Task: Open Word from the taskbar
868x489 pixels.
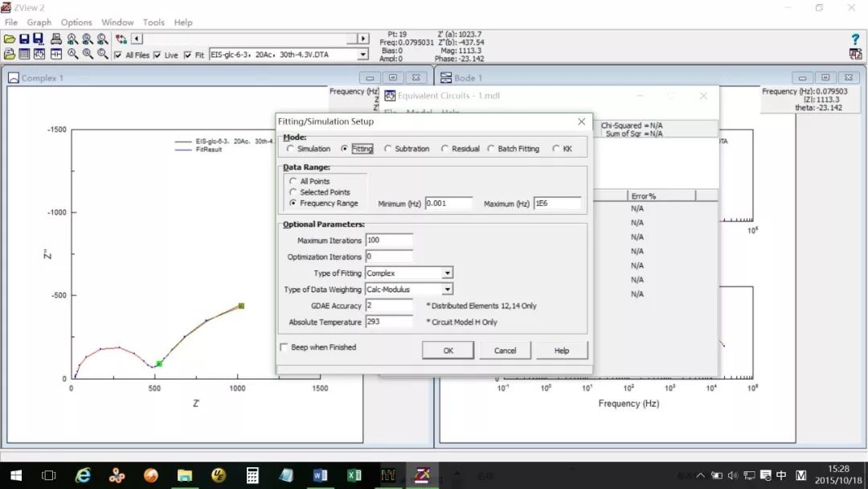Action: click(x=320, y=475)
